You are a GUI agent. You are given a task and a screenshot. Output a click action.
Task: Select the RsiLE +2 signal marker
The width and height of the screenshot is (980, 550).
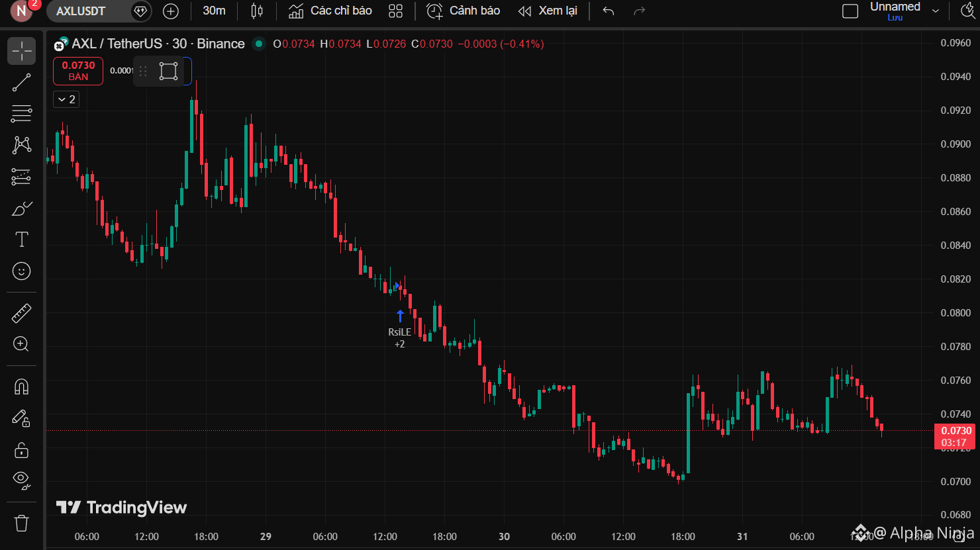point(400,329)
